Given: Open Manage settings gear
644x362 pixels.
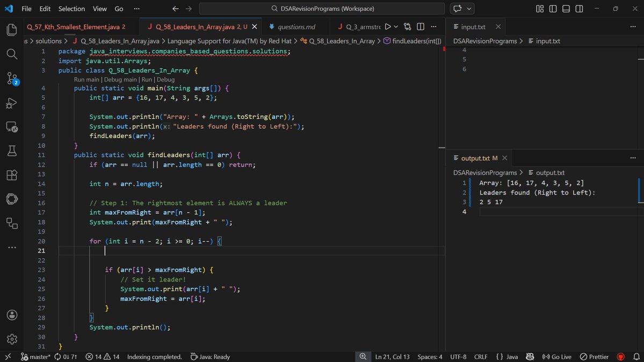Looking at the screenshot, I should [x=12, y=339].
